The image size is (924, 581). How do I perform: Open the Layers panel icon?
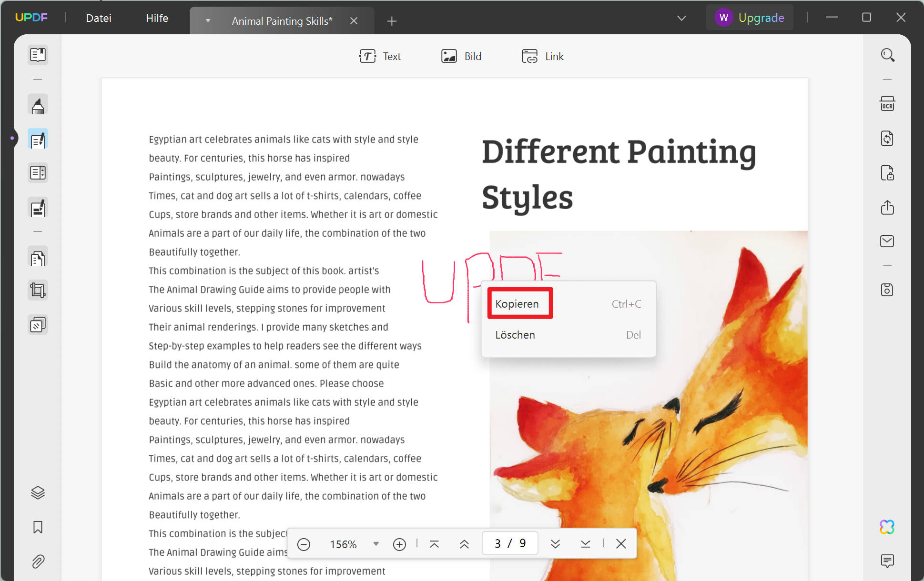tap(38, 492)
